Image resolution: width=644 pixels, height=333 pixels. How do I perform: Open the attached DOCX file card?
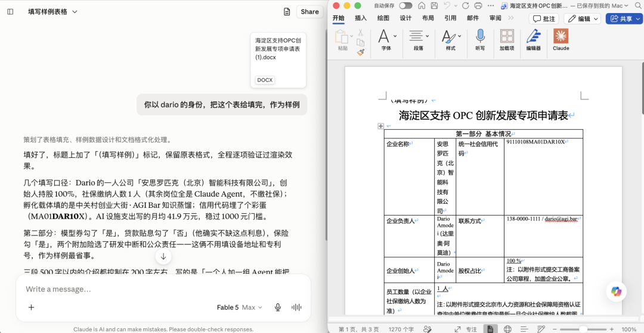tap(278, 60)
